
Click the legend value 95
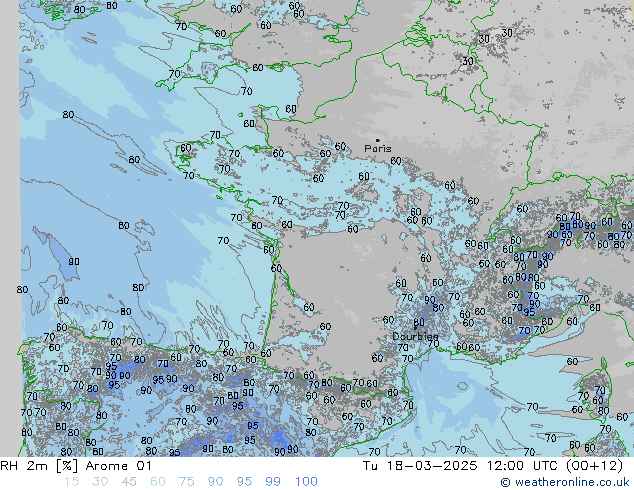244,482
